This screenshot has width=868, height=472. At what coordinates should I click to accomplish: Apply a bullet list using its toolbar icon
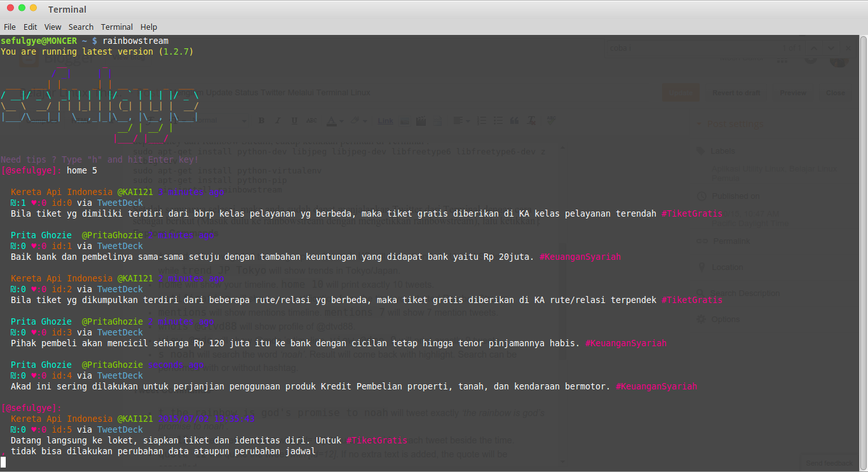pos(498,120)
